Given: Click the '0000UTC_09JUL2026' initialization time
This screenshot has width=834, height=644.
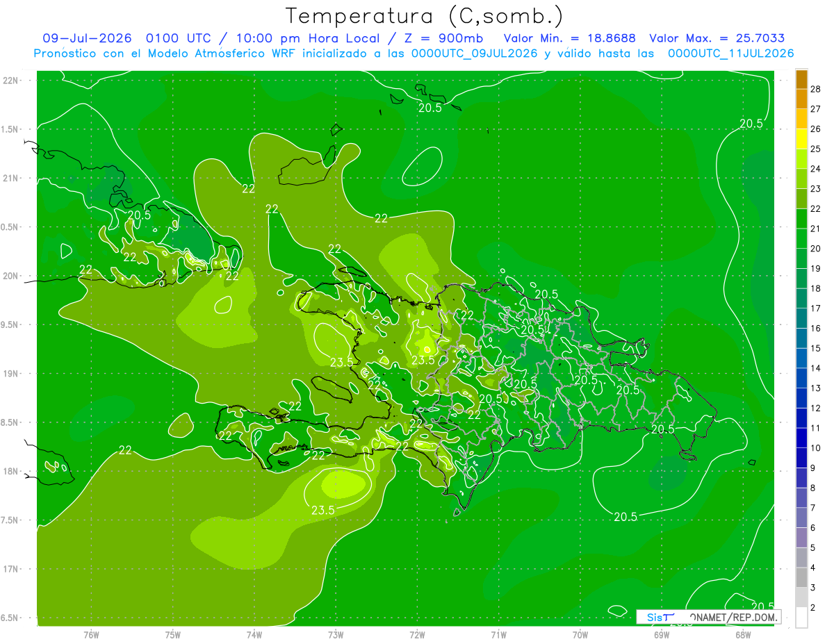Looking at the screenshot, I should pyautogui.click(x=475, y=53).
